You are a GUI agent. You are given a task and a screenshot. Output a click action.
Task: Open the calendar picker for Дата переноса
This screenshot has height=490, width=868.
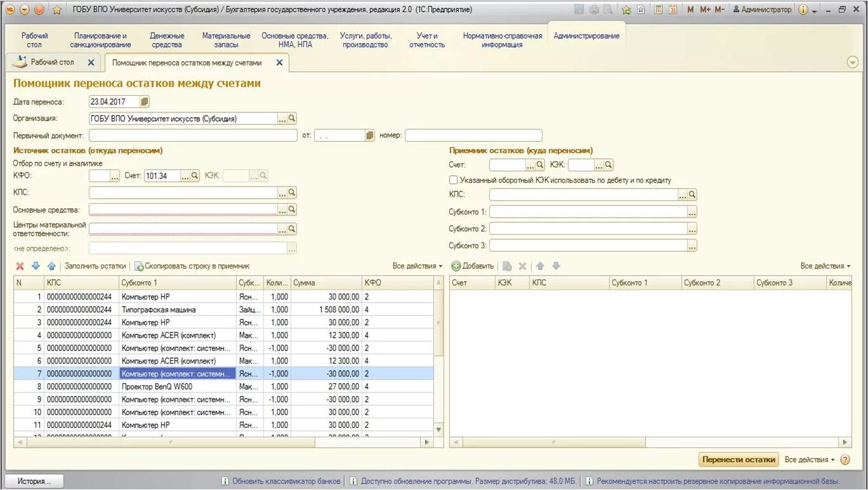(145, 102)
